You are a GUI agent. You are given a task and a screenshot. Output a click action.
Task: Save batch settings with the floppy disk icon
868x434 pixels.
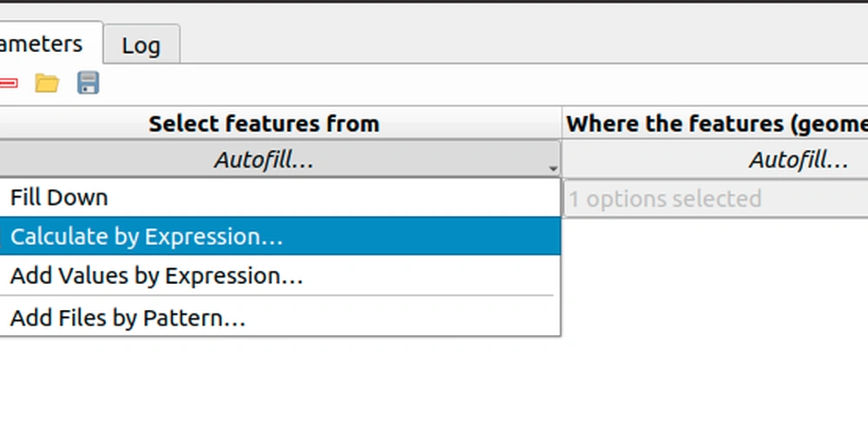pyautogui.click(x=88, y=83)
